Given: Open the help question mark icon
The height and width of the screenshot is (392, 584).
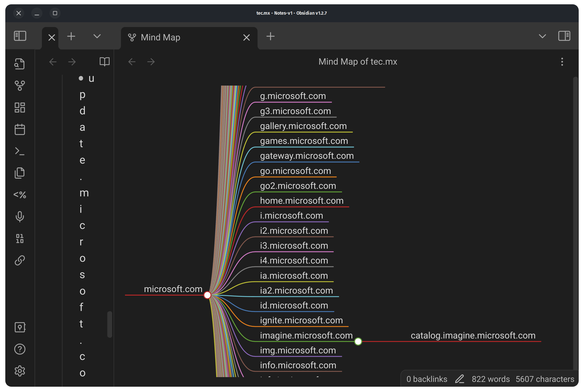Looking at the screenshot, I should click(x=20, y=349).
